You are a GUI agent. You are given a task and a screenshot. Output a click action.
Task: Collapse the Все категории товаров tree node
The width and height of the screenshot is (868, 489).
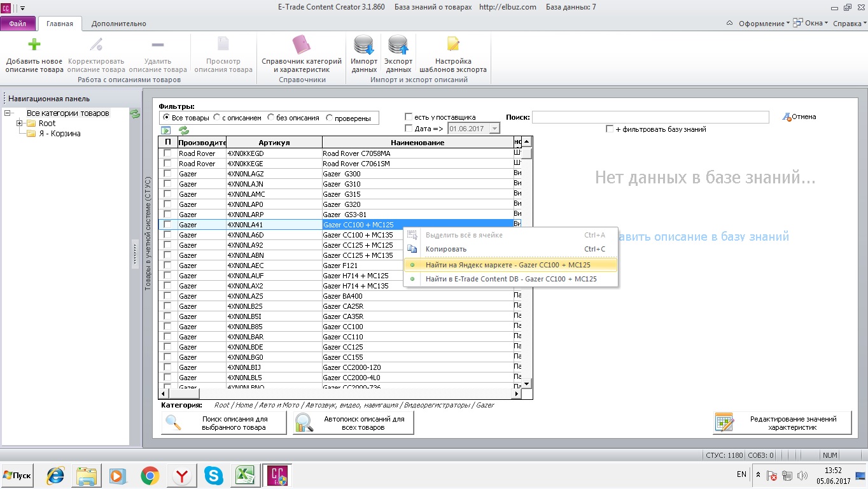click(x=8, y=113)
